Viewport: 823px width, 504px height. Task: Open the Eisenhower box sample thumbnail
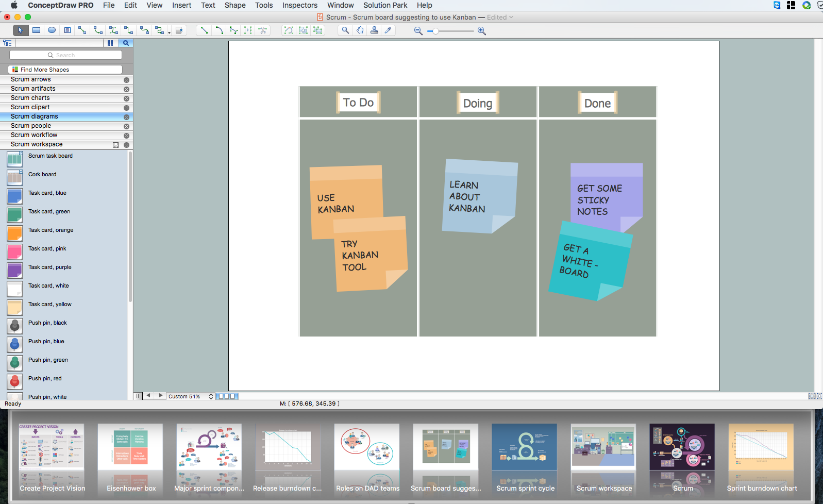click(130, 447)
